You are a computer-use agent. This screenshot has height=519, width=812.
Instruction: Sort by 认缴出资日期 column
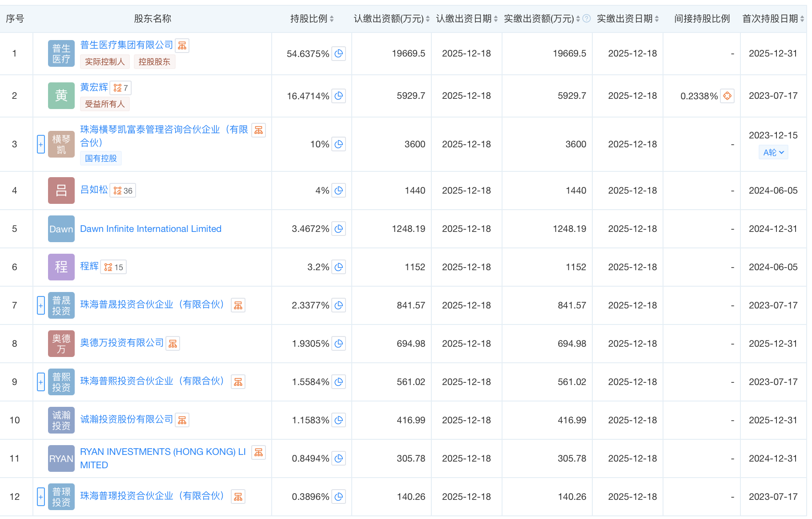(496, 19)
